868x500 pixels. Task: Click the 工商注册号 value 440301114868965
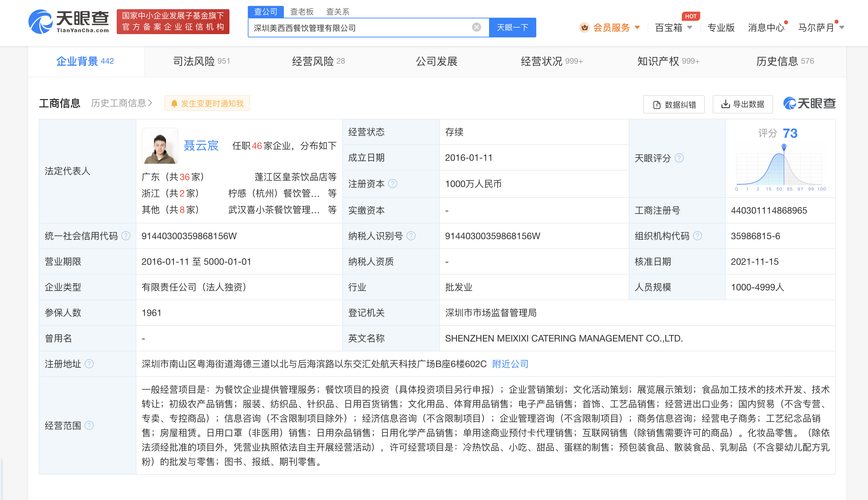(x=769, y=210)
